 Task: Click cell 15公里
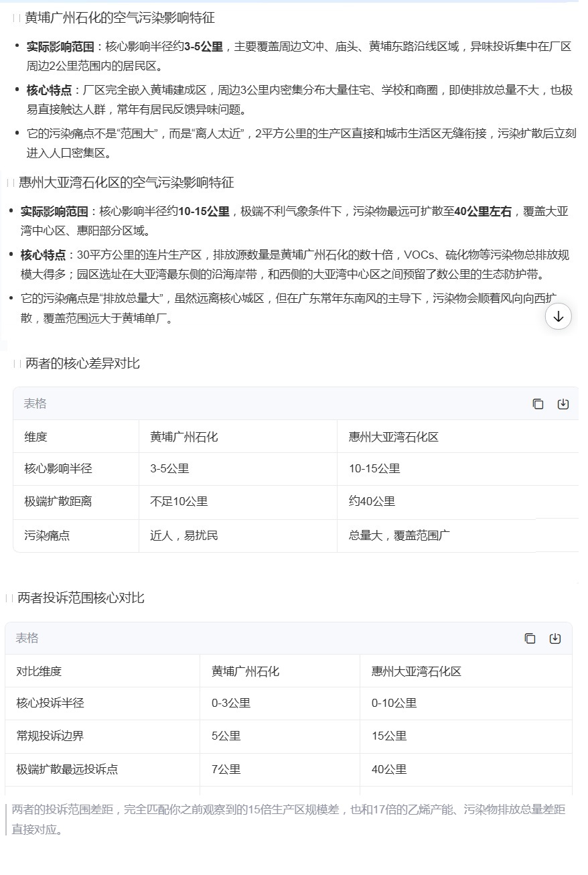click(389, 736)
